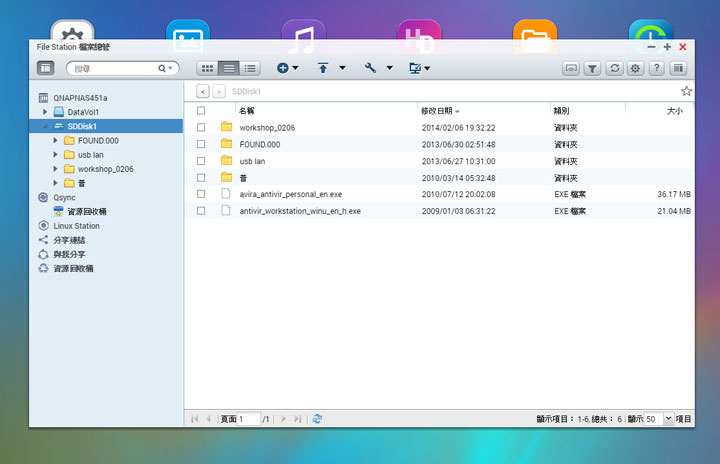Select Linux Station in the sidebar

76,226
